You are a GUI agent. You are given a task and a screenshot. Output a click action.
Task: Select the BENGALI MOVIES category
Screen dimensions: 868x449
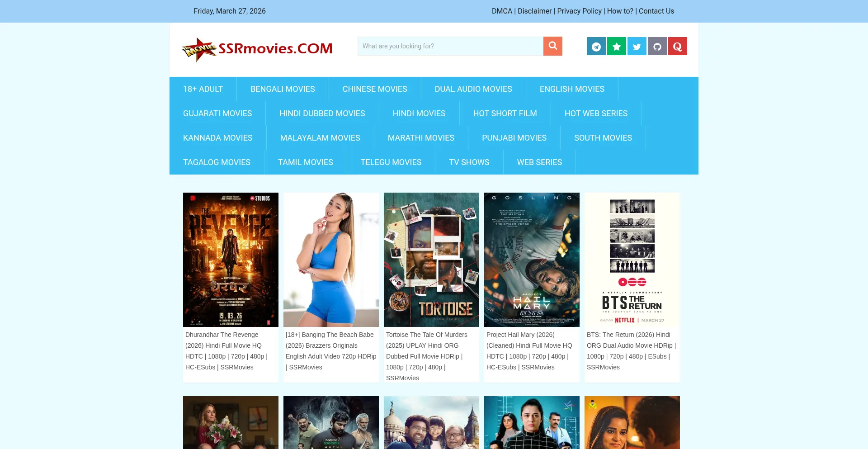283,89
